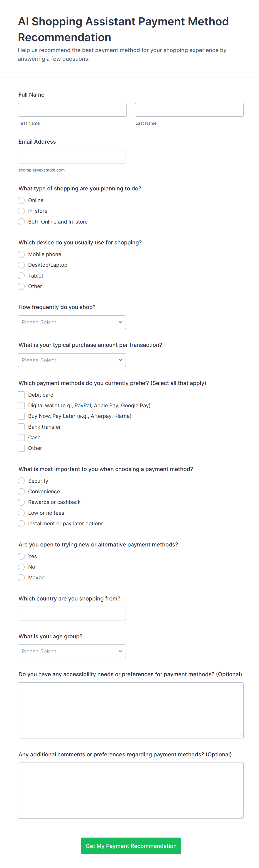This screenshot has height=868, width=259.
Task: Check the Debit card checkbox
Action: click(21, 395)
